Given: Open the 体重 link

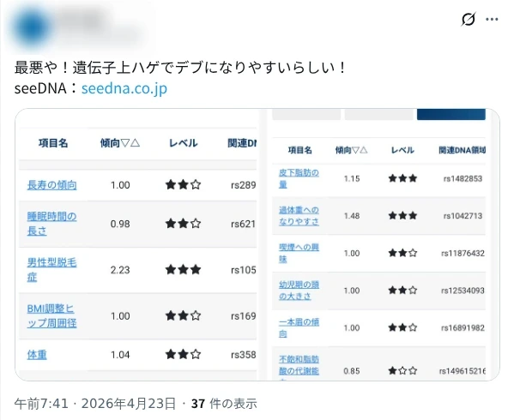Looking at the screenshot, I should (37, 355).
